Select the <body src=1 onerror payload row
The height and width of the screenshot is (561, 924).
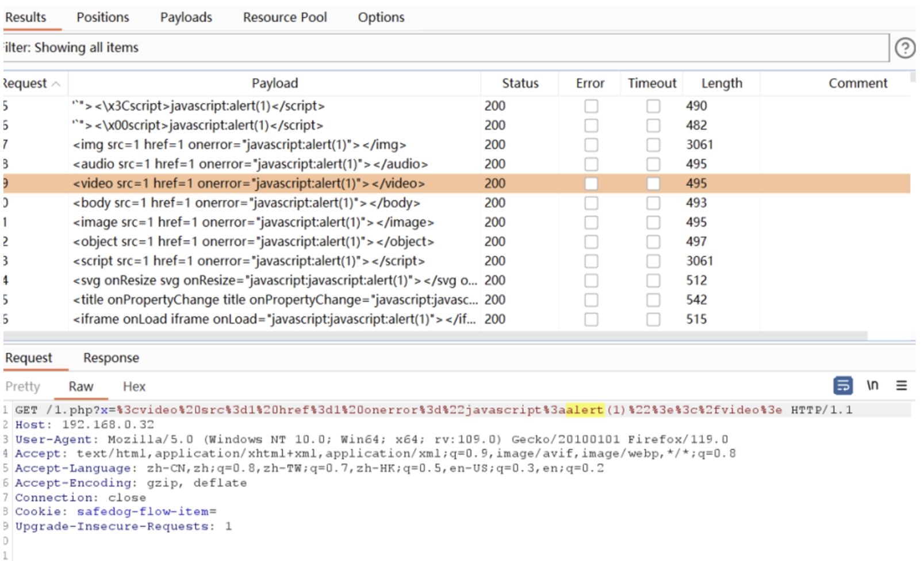(457, 203)
